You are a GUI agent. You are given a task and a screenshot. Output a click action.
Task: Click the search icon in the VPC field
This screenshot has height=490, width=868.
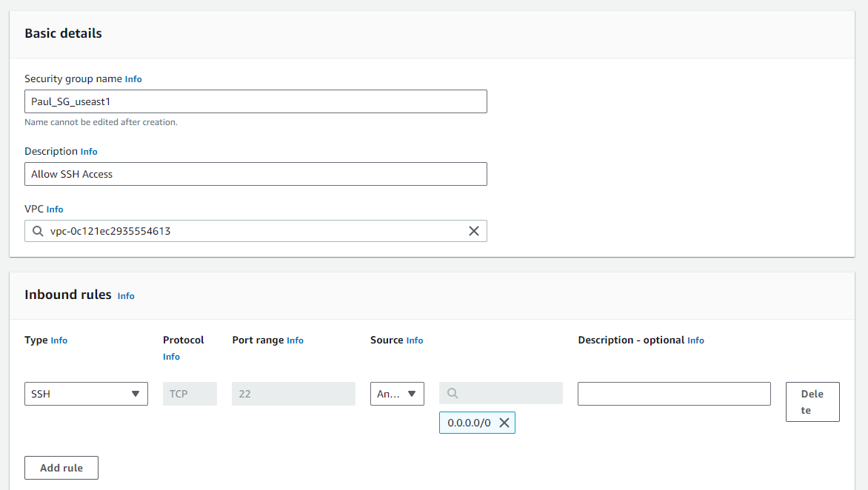(x=38, y=231)
